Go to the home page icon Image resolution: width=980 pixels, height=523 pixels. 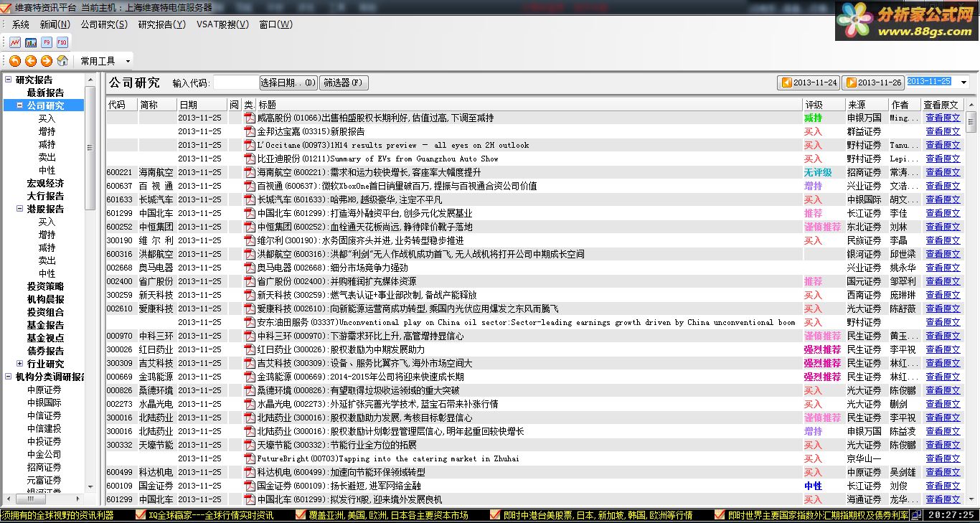(x=62, y=61)
